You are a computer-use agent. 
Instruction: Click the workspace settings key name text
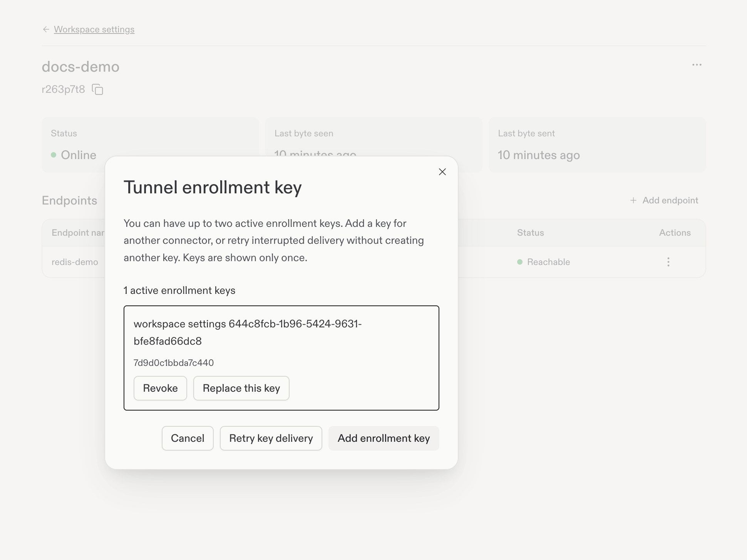click(248, 332)
